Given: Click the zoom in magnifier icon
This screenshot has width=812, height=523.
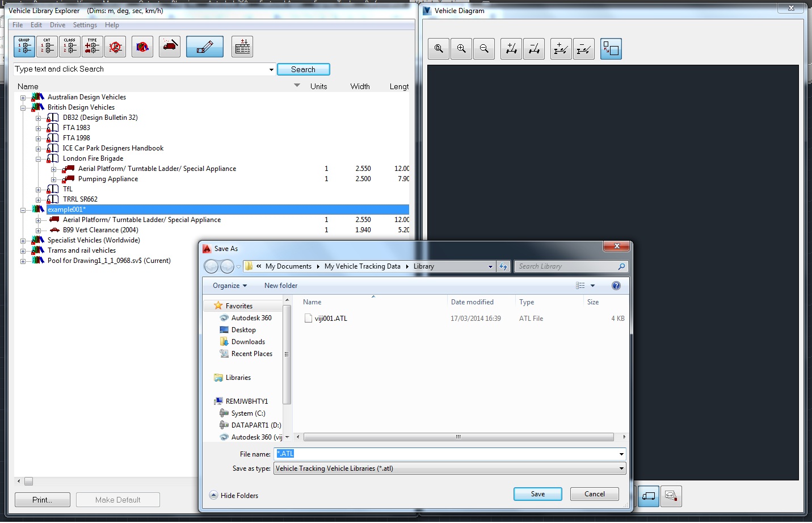Looking at the screenshot, I should [x=461, y=49].
